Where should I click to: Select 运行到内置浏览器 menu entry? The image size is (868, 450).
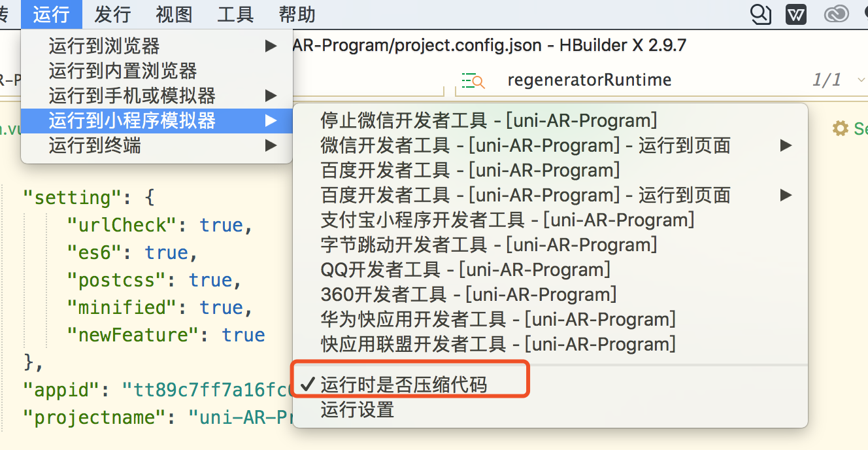pos(157,71)
